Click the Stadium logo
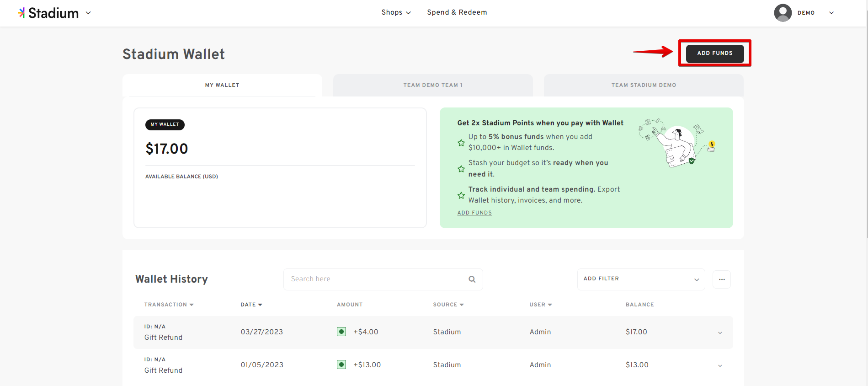868x386 pixels. click(48, 13)
